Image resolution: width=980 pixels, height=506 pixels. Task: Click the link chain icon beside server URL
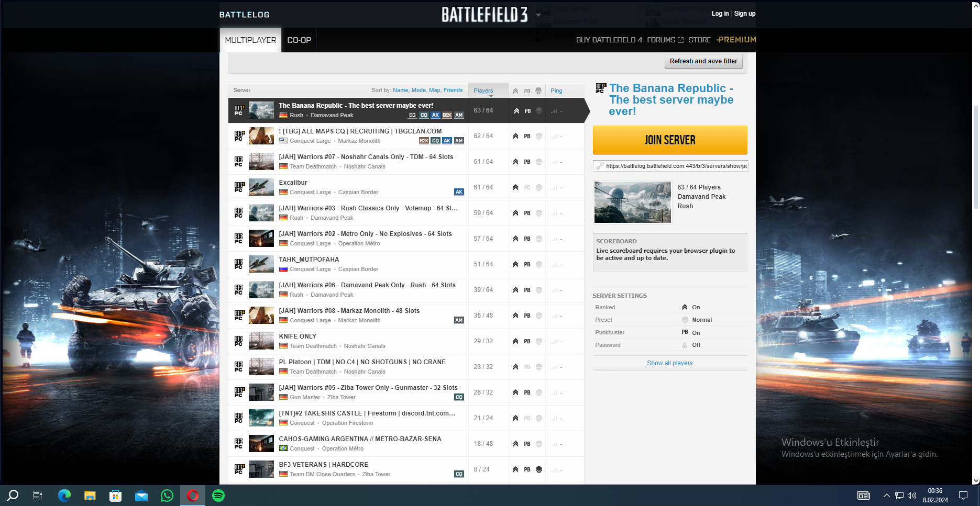[600, 166]
